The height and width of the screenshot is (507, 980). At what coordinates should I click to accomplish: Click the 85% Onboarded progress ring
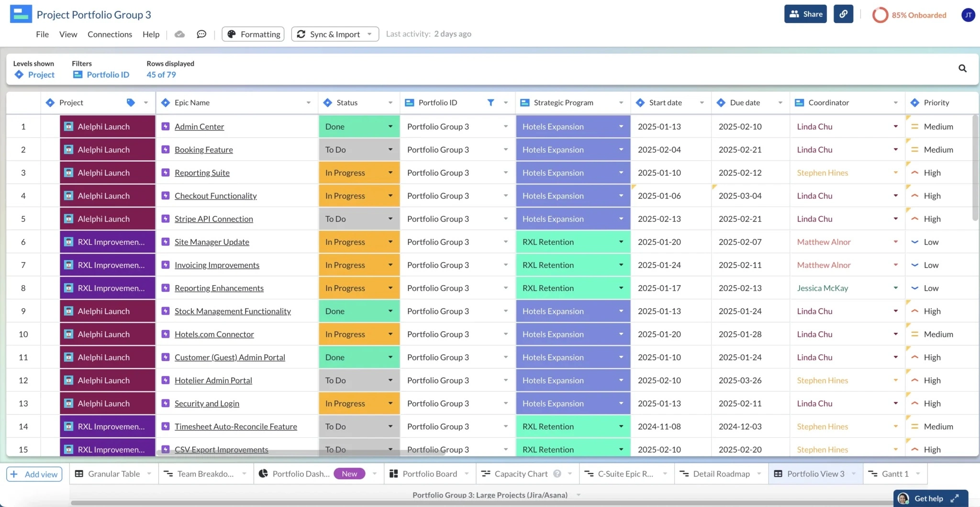[x=880, y=15]
